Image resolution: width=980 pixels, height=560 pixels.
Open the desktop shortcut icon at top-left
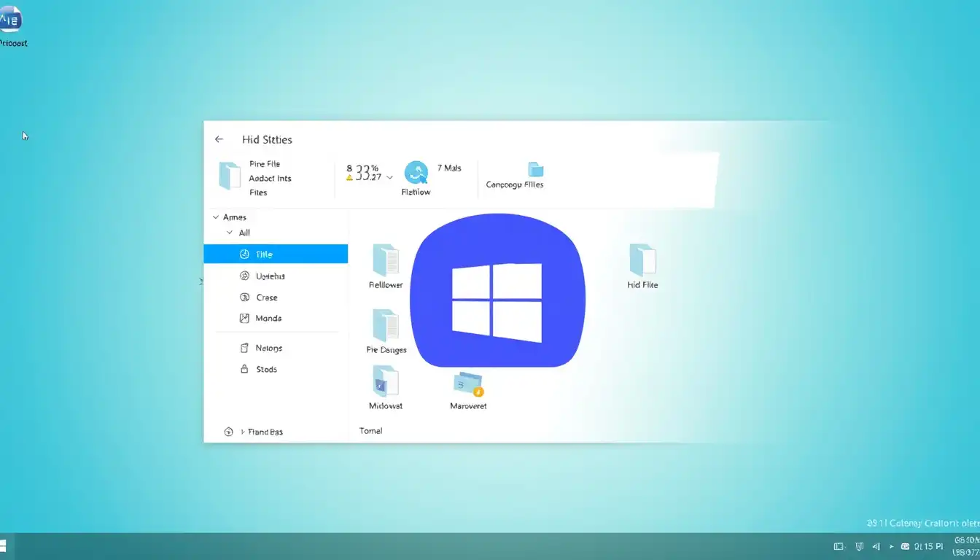pyautogui.click(x=12, y=20)
